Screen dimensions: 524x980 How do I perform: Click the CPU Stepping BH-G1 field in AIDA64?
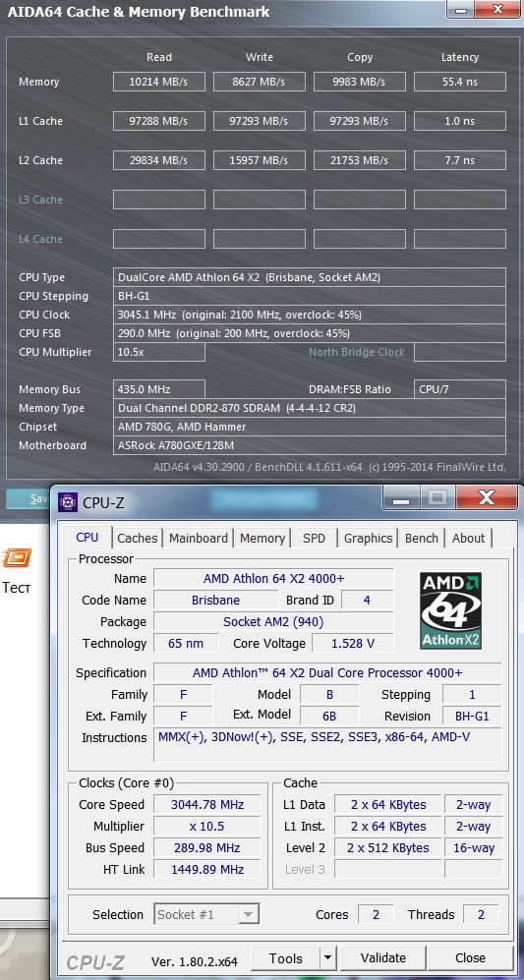pyautogui.click(x=310, y=296)
